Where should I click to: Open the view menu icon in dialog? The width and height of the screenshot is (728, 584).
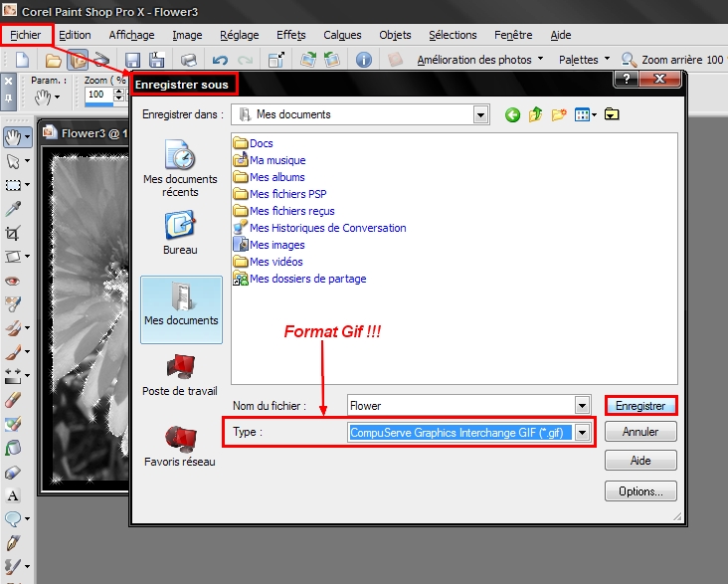(585, 114)
